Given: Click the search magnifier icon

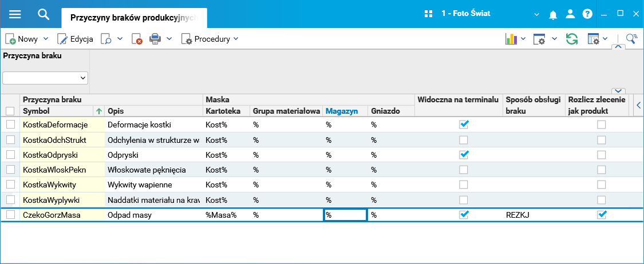Looking at the screenshot, I should 44,14.
